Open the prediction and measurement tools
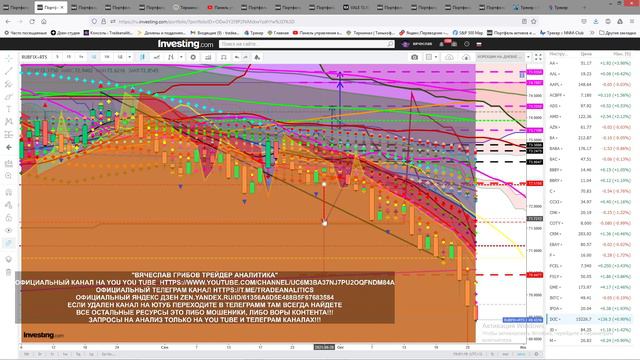Screen dimensions: 640x360 click(9, 134)
